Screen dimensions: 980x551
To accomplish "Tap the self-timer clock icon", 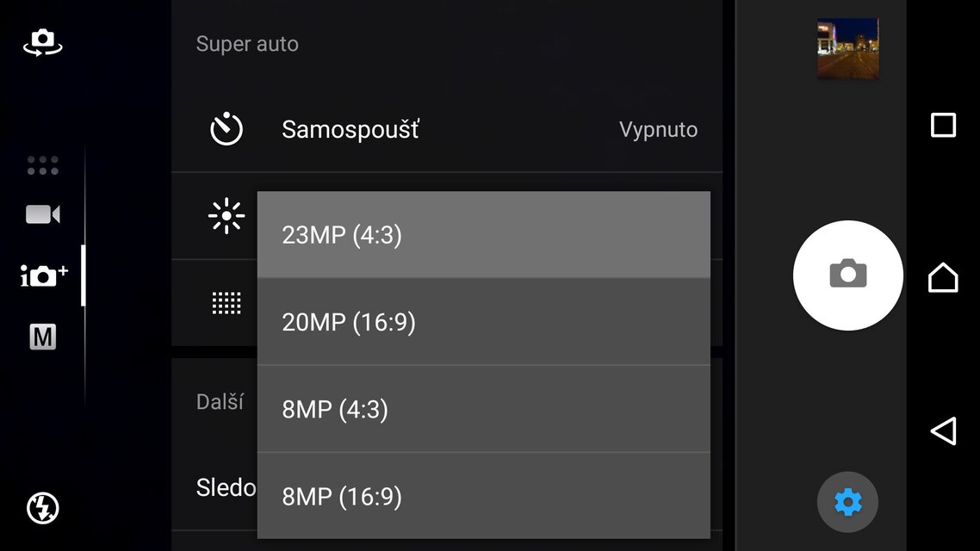I will click(226, 129).
